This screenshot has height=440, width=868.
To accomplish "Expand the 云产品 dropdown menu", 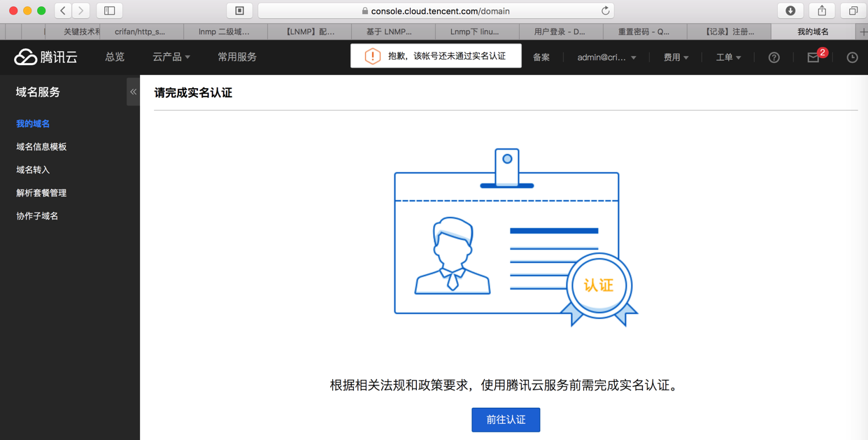I will tap(171, 57).
